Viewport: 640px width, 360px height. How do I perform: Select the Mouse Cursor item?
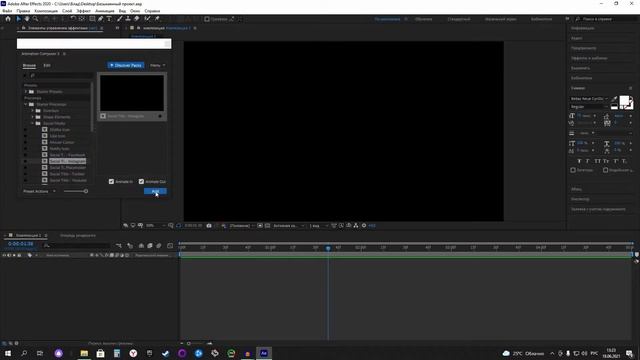pos(62,142)
